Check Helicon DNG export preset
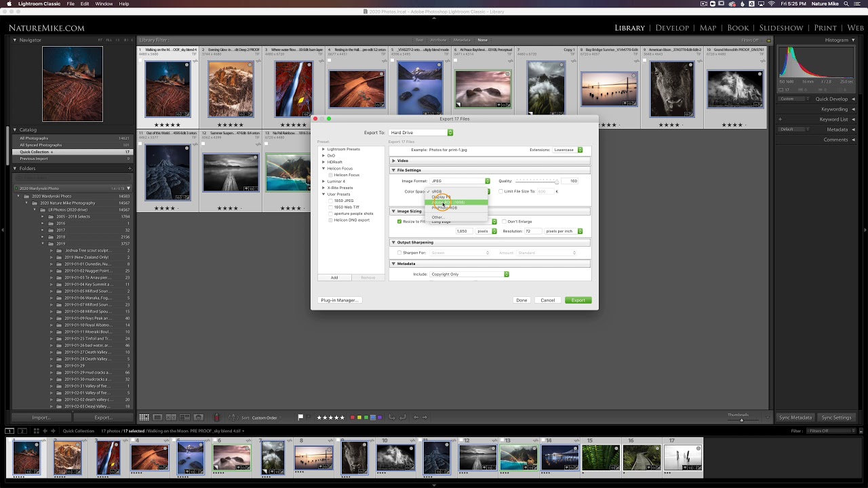Screen dimensions: 868x488 coord(330,220)
